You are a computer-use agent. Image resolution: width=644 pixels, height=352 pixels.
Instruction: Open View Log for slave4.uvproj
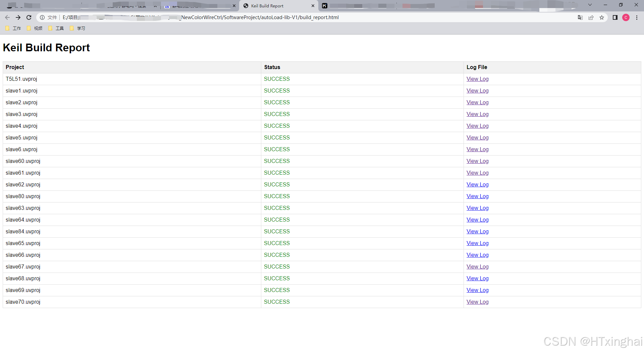[x=477, y=126]
